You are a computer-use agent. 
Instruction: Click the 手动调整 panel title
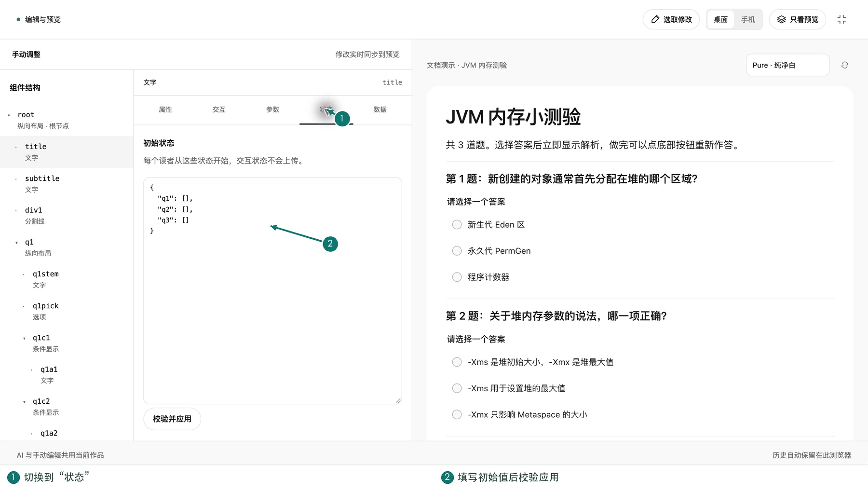tap(26, 55)
